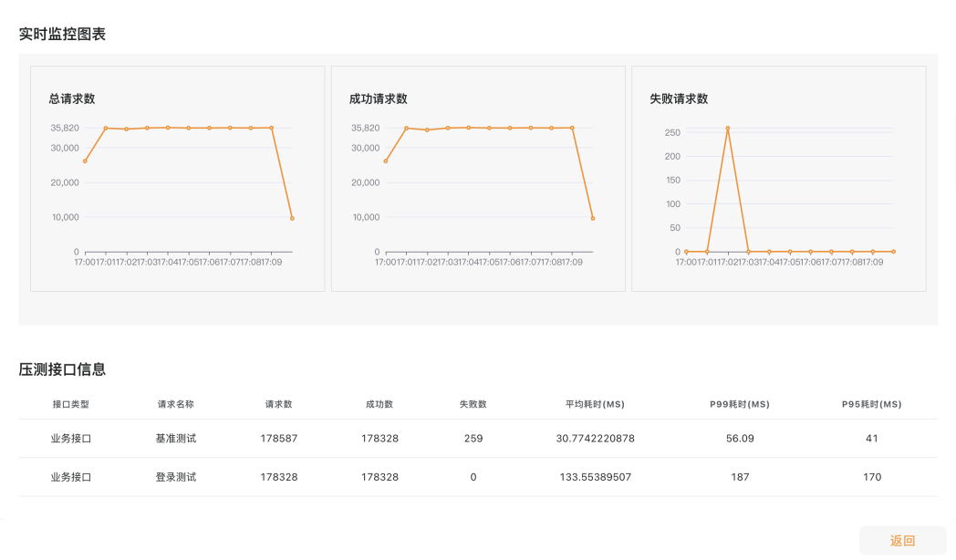The image size is (956, 560).
Task: Click the 基准测试 request name cell
Action: [x=175, y=438]
